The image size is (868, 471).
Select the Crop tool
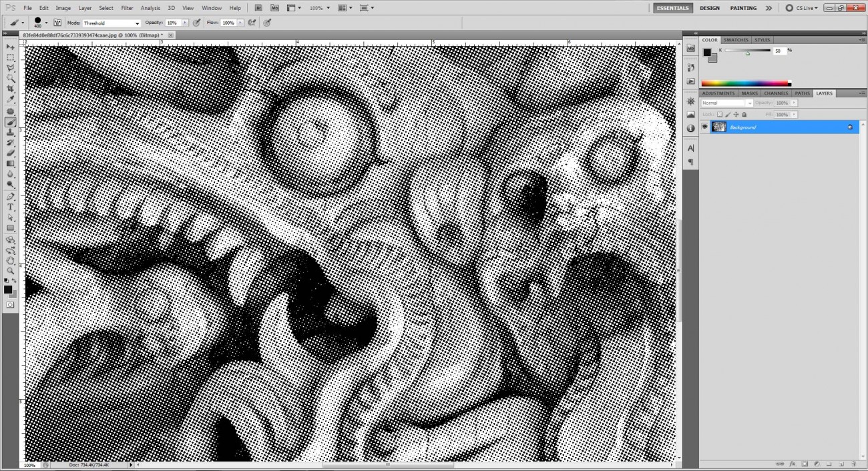click(x=11, y=89)
